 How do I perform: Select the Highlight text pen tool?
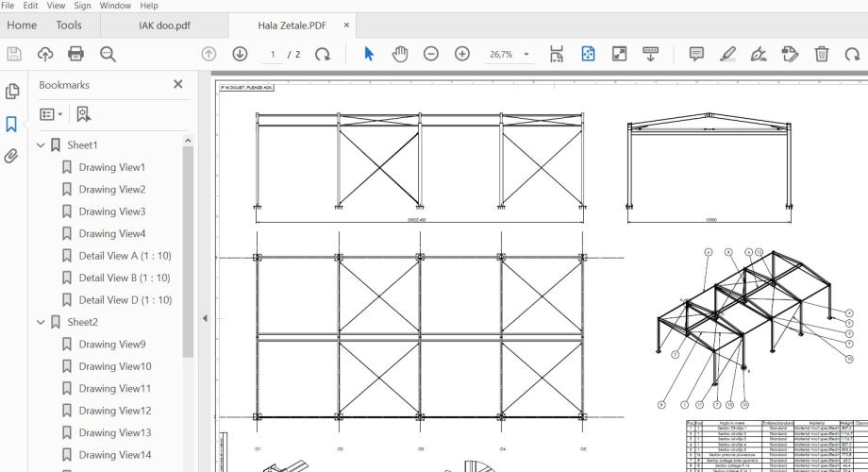coord(728,55)
